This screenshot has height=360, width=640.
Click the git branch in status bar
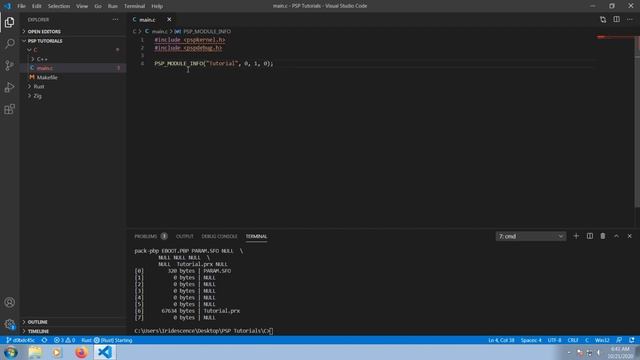pyautogui.click(x=20, y=340)
